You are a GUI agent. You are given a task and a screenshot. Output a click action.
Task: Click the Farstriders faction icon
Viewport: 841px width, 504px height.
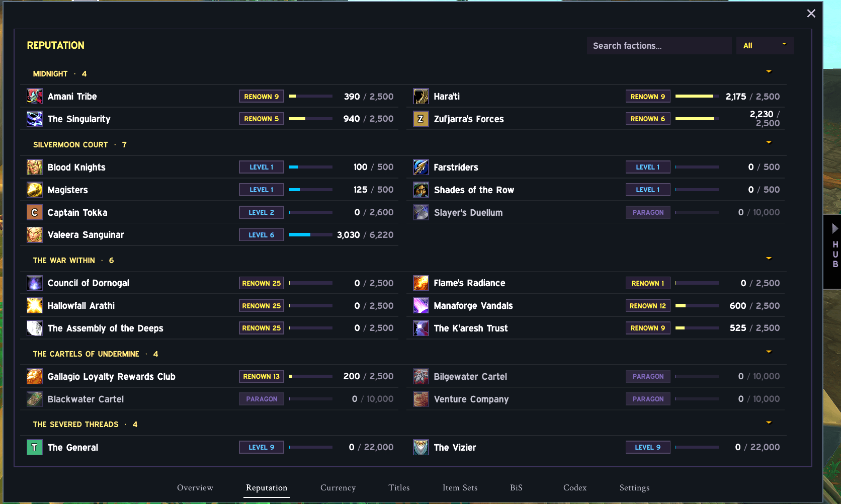click(x=421, y=167)
